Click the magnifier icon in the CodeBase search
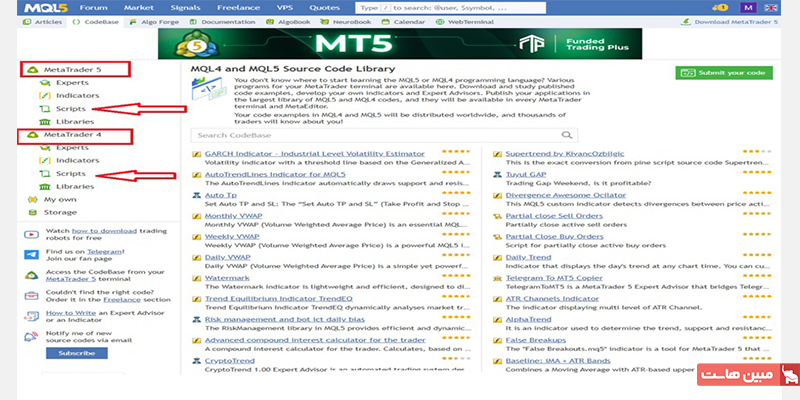 pos(567,135)
